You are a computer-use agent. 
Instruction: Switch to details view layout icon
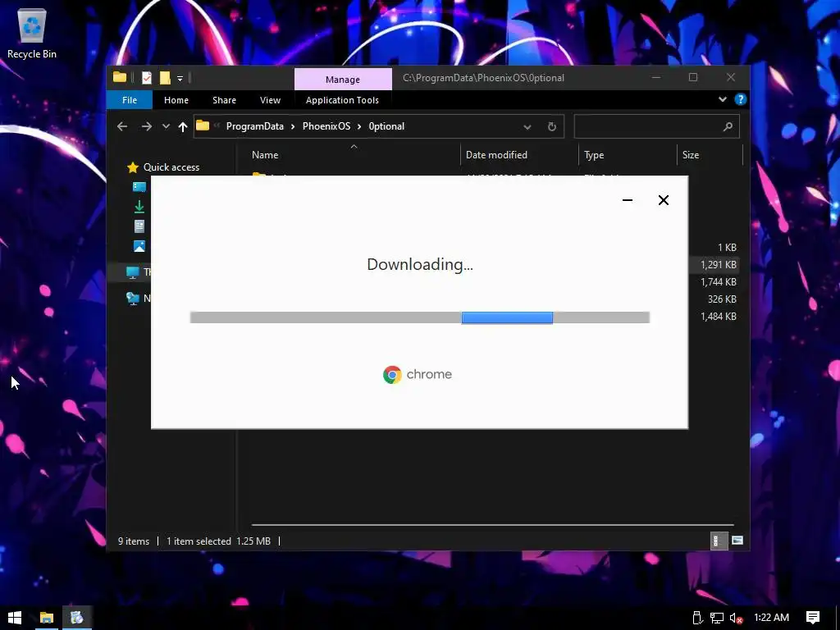(x=719, y=541)
